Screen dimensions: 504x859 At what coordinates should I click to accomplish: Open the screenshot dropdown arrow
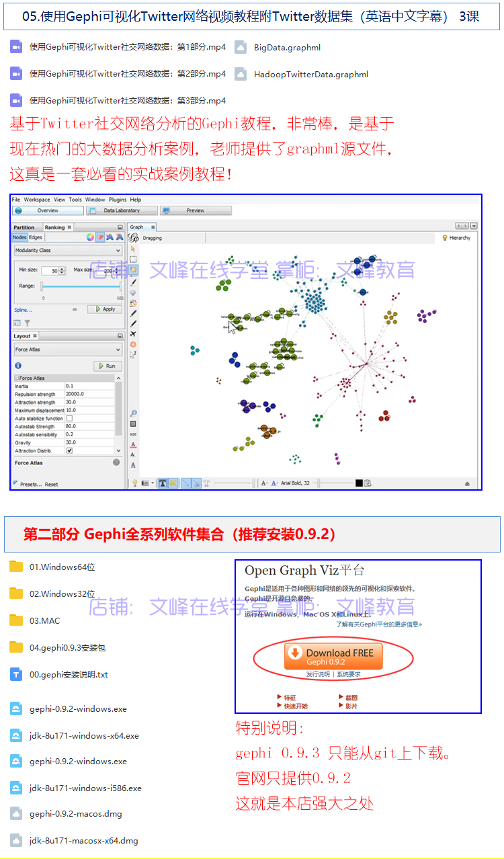point(153,483)
